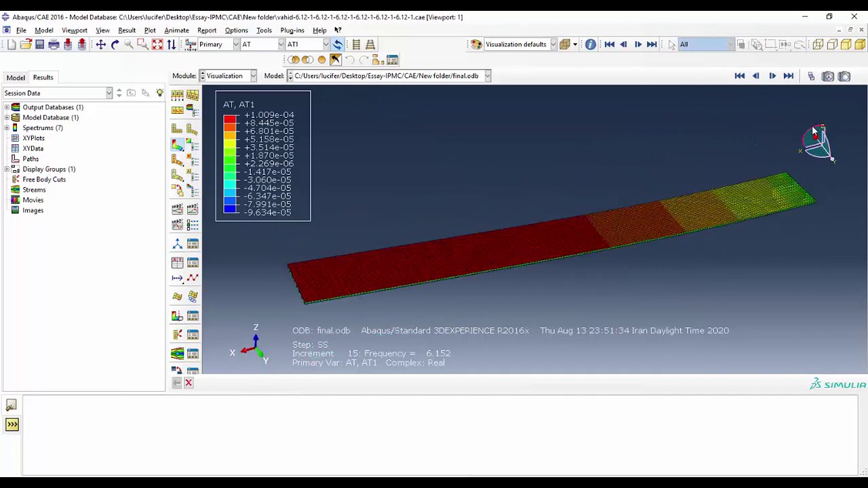
Task: Switch to the Model tab
Action: 16,77
